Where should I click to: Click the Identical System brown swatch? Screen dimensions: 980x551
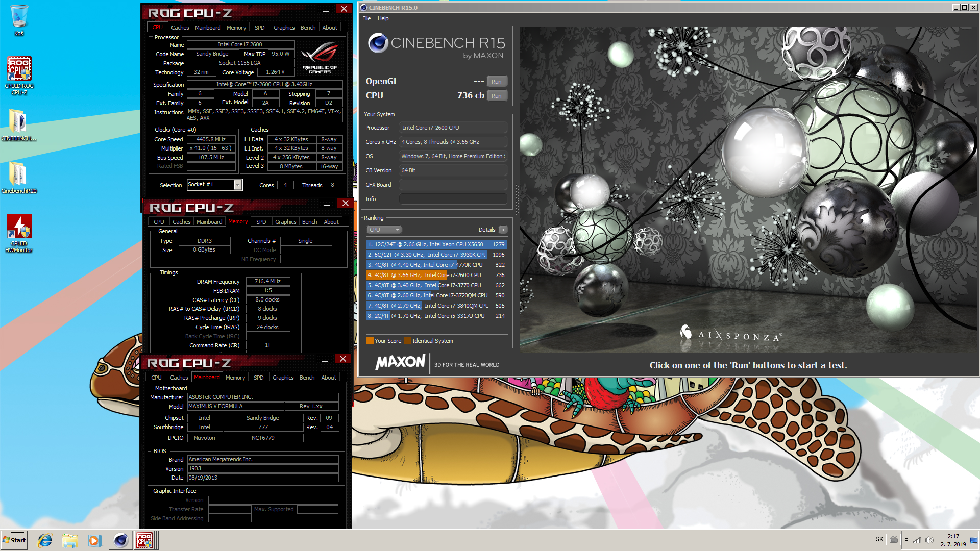[407, 341]
